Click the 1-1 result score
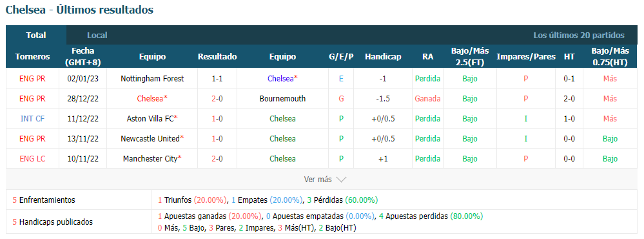This screenshot has height=239, width=644. point(217,79)
